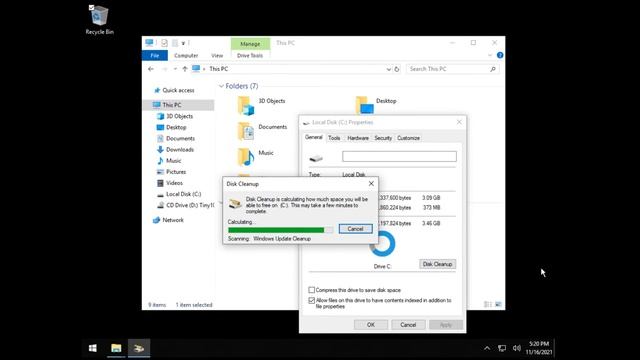
Task: Open the View ribbon tab
Action: 217,55
